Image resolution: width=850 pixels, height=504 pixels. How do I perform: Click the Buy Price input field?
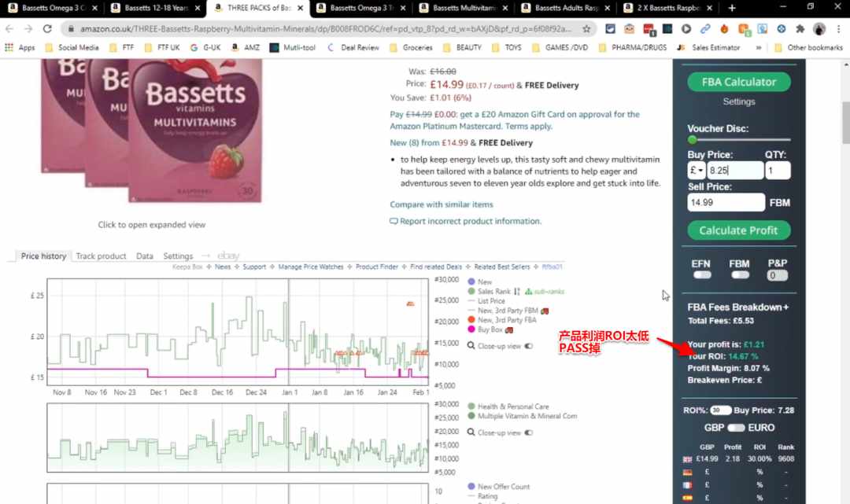point(735,171)
